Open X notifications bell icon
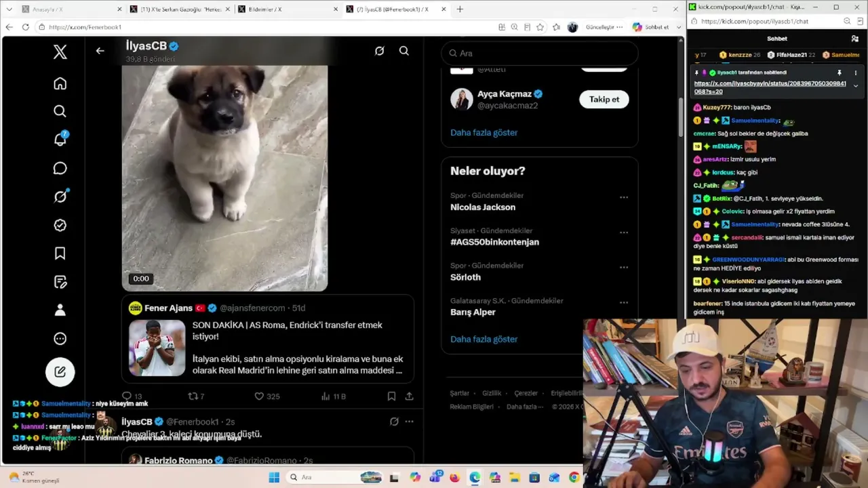The image size is (868, 488). point(60,139)
